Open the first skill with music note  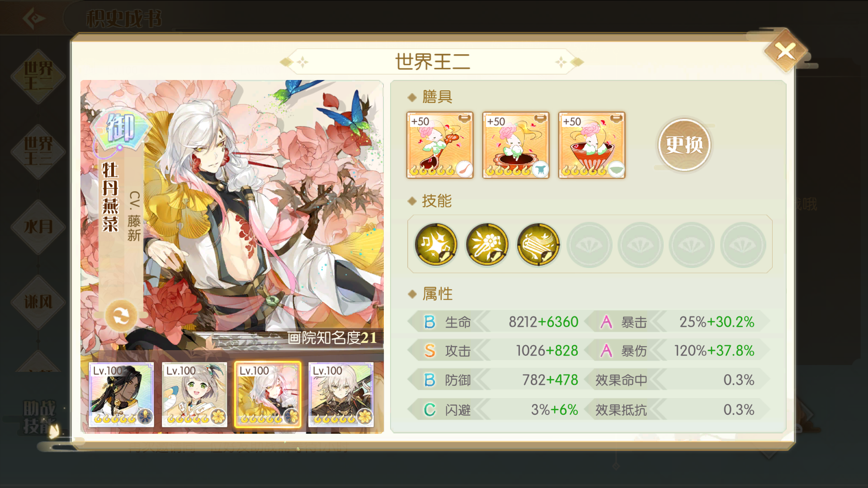pyautogui.click(x=436, y=244)
